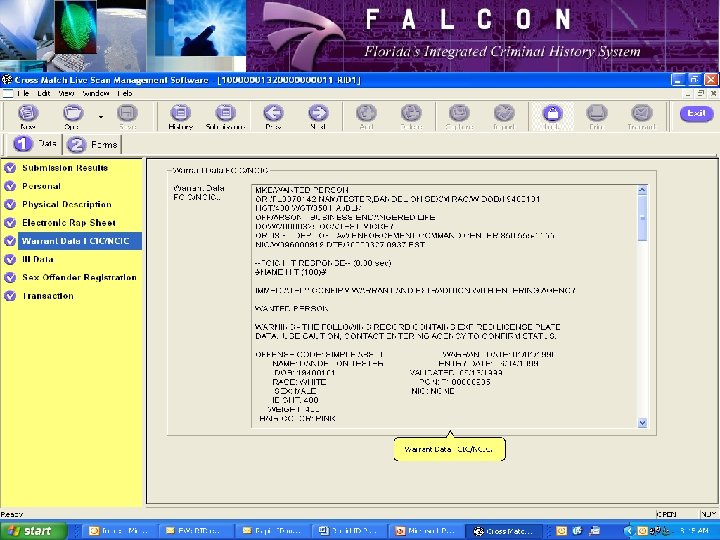Select Sex Offender Registration in the sidebar
The width and height of the screenshot is (720, 540).
tap(79, 277)
